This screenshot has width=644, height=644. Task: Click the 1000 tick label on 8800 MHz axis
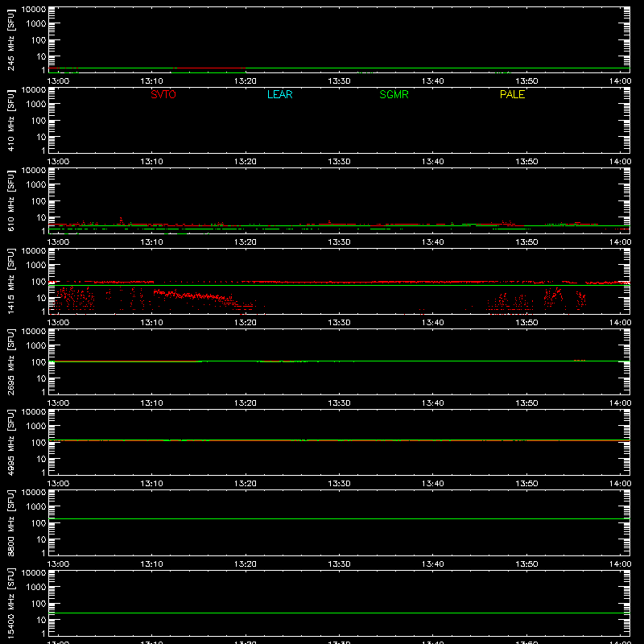click(x=36, y=507)
